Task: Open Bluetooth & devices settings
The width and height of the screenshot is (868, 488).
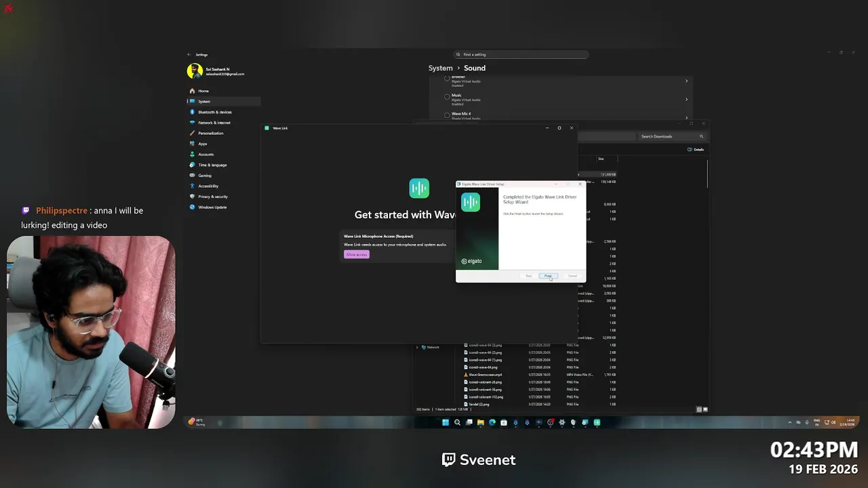Action: click(224, 112)
